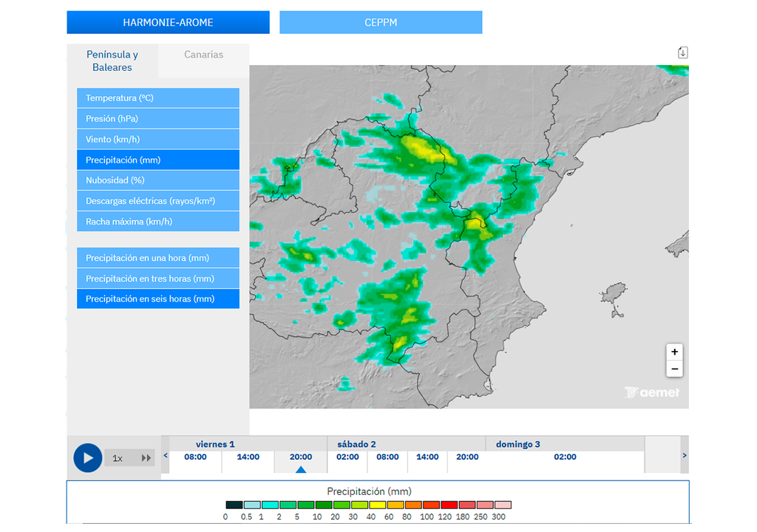Click the pale pink last legend swatch
Viewport: 757px width, 532px height.
(503, 505)
